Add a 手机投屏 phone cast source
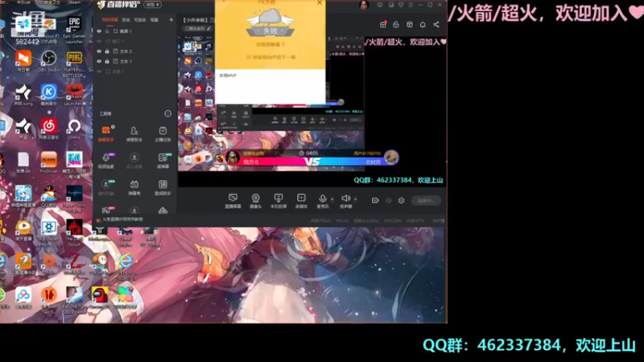 [278, 200]
